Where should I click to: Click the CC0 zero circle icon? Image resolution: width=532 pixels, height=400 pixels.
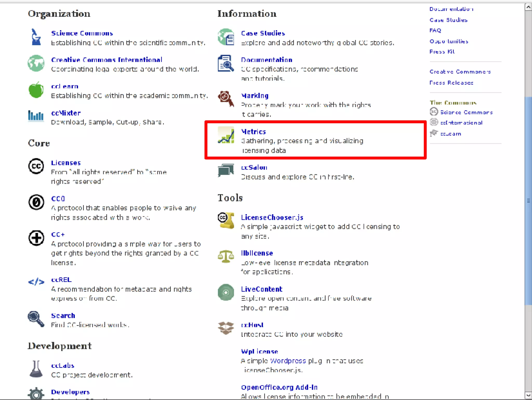point(36,202)
